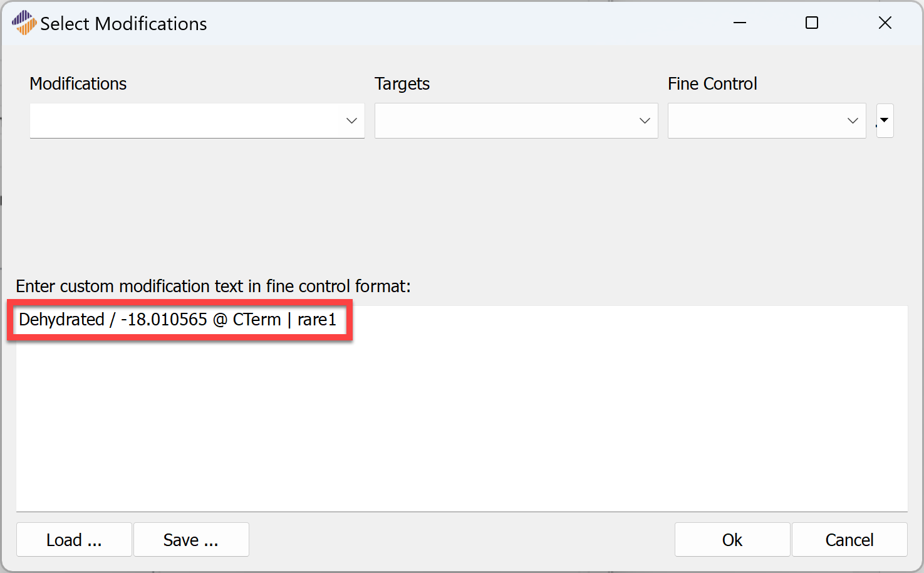Click empty area of custom modification text box
This screenshot has width=924, height=573.
(x=462, y=426)
